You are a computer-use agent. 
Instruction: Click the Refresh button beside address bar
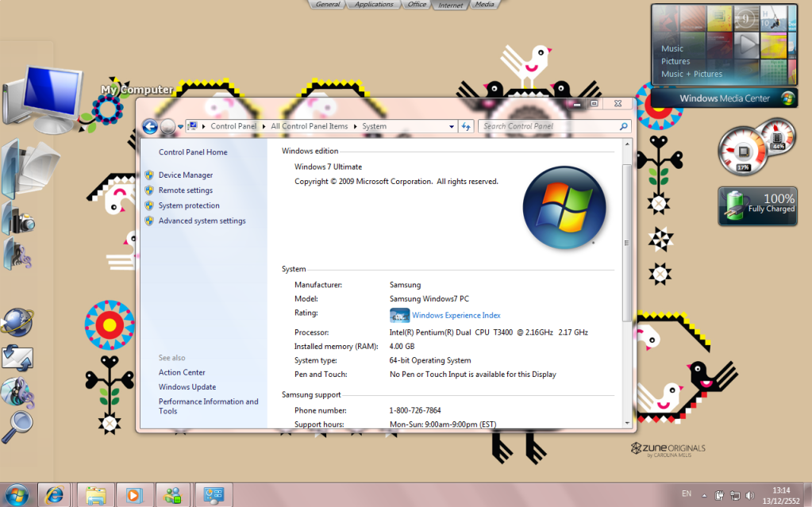click(x=466, y=126)
